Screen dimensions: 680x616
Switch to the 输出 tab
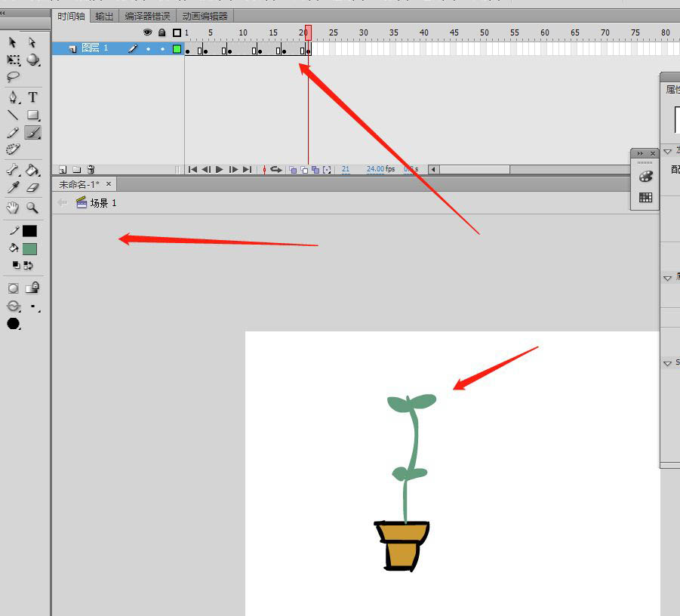click(x=104, y=17)
